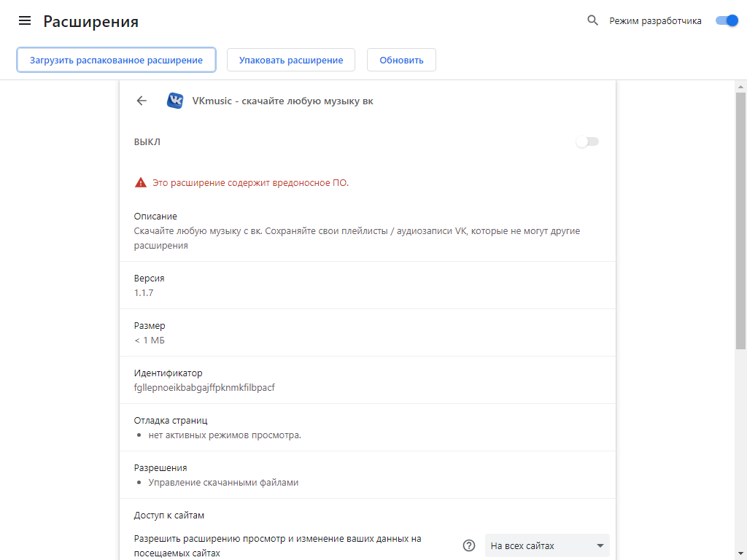The height and width of the screenshot is (560, 747).
Task: Click the scrollbar up arrow
Action: 740,87
